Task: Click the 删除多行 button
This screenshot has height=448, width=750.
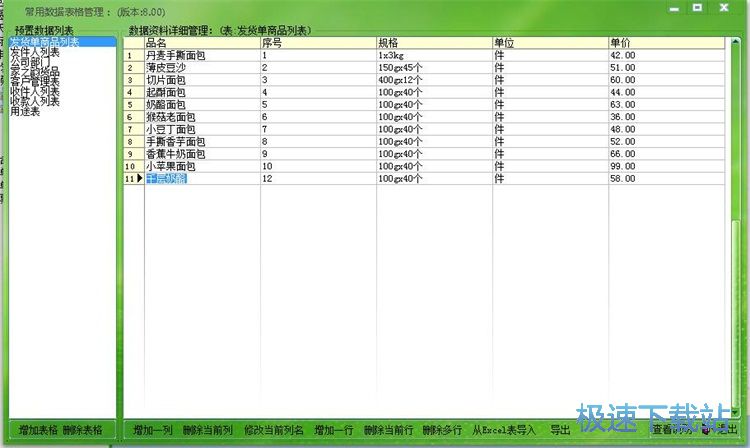Action: tap(442, 430)
